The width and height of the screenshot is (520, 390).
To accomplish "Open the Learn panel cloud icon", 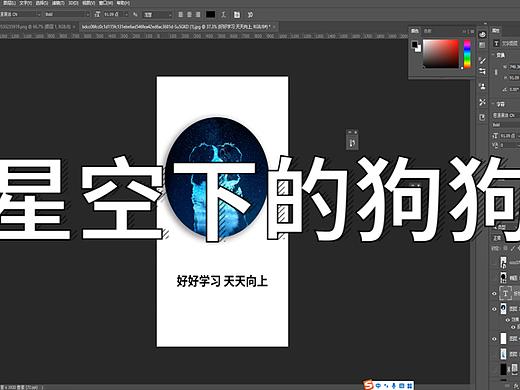I will click(482, 34).
